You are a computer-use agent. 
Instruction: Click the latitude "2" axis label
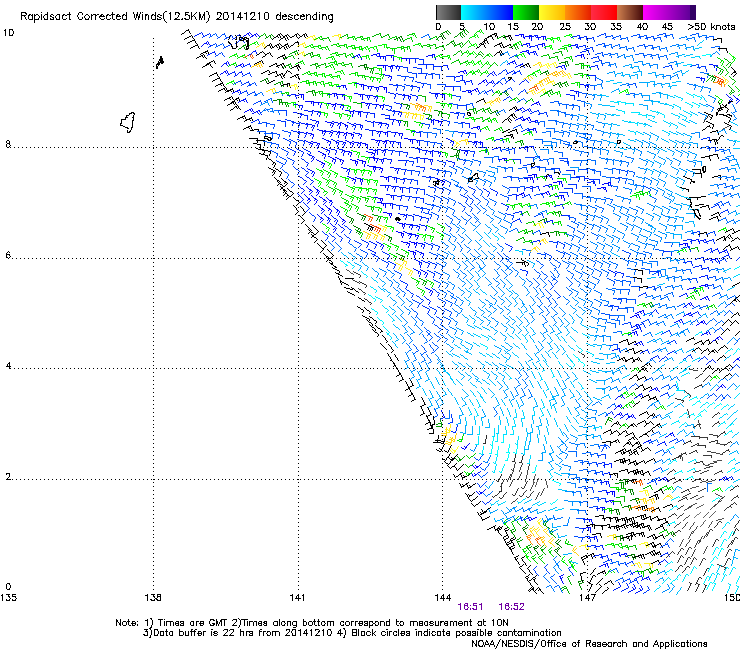[x=8, y=477]
